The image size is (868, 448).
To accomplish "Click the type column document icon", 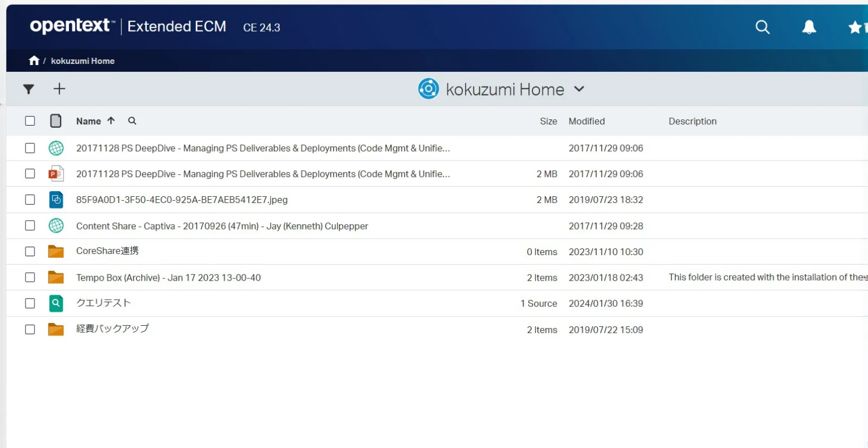I will (x=56, y=120).
